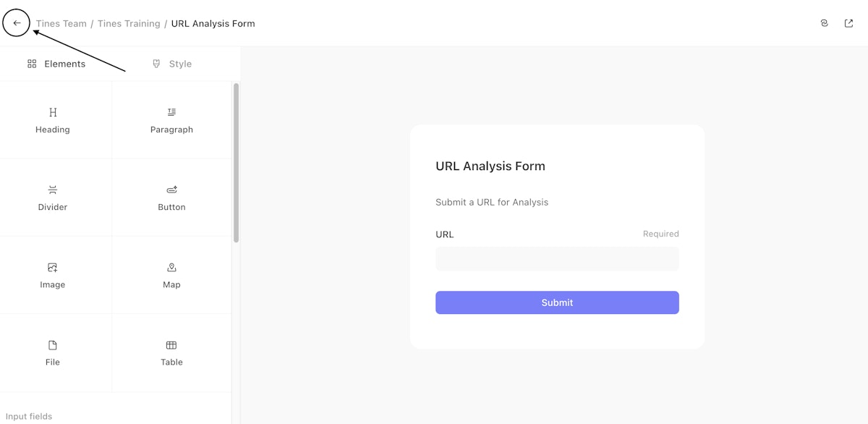This screenshot has height=424, width=868.
Task: Select the Submit a URL description text
Action: tap(492, 203)
